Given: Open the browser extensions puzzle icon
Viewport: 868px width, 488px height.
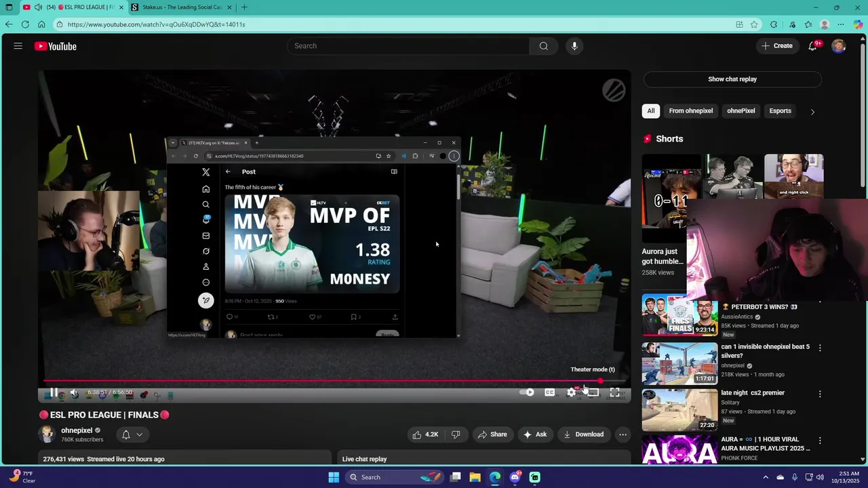Looking at the screenshot, I should tap(774, 24).
